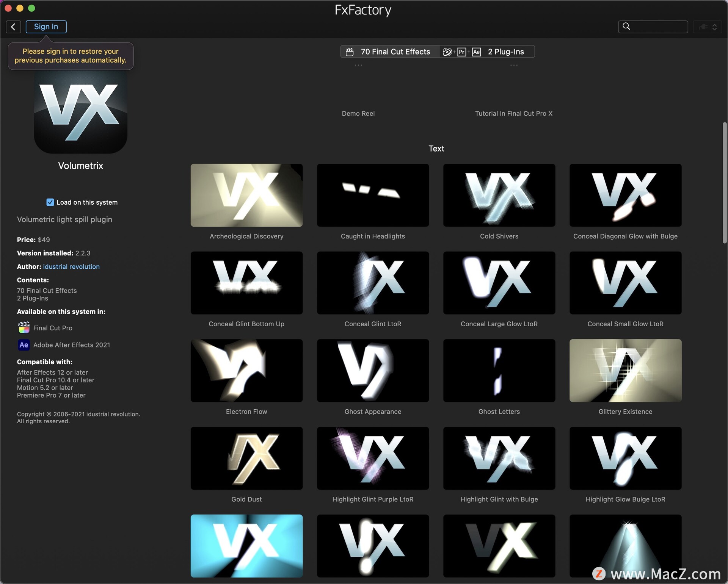
Task: Switch to 2 Plug-Ins tab
Action: coord(505,52)
